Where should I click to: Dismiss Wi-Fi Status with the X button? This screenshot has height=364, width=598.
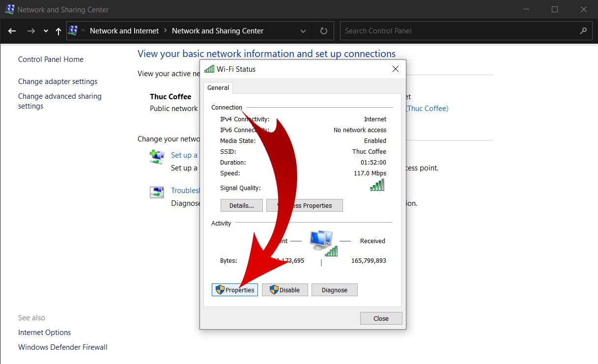pos(396,69)
